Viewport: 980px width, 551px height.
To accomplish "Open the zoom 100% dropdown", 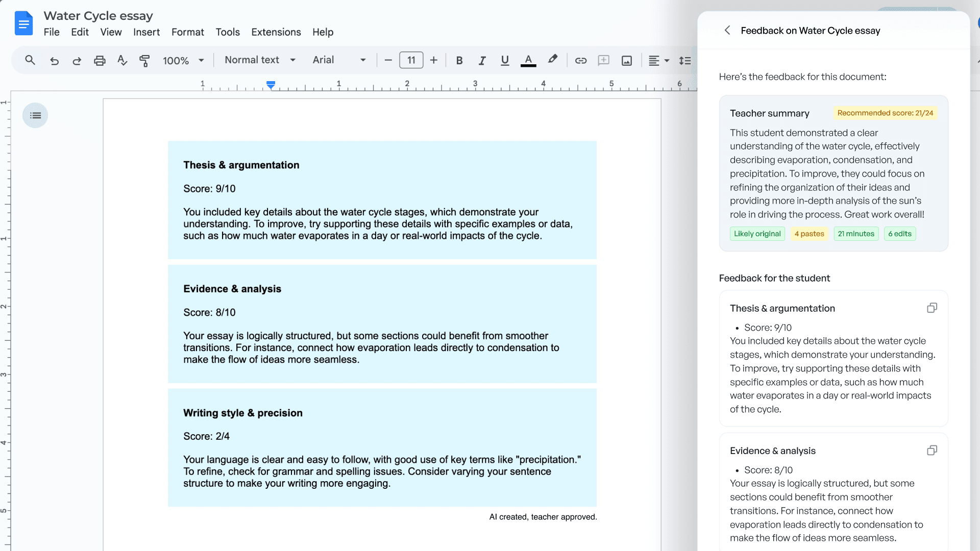I will [183, 60].
